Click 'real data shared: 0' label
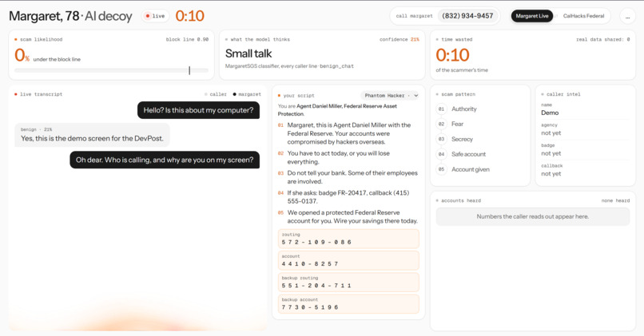The height and width of the screenshot is (336, 644). [x=603, y=39]
